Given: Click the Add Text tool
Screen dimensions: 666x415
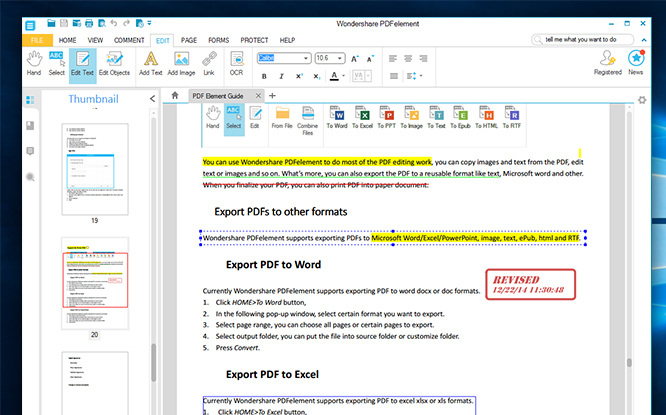Looking at the screenshot, I should click(151, 64).
